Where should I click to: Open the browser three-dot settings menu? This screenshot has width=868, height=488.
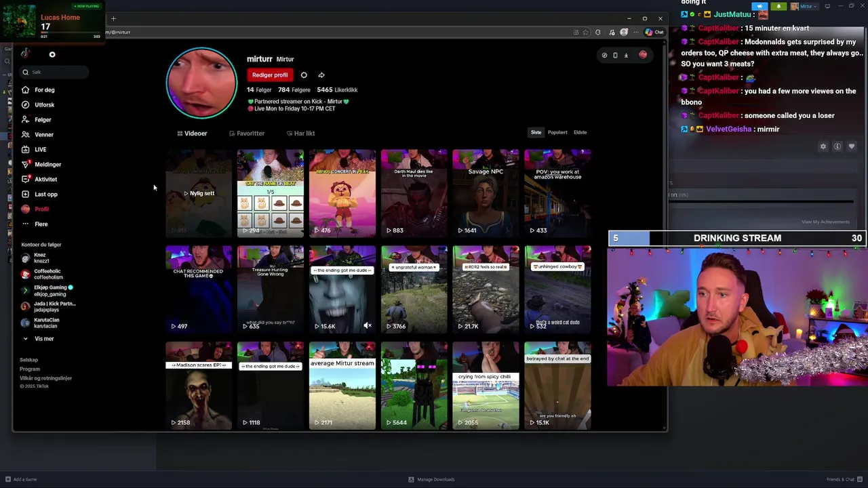pyautogui.click(x=635, y=32)
